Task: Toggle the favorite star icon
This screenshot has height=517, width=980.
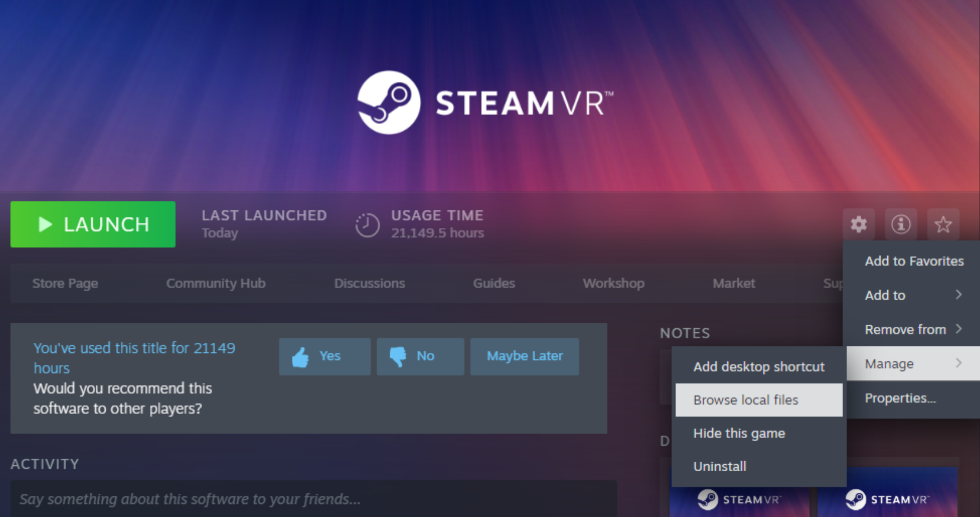Action: click(943, 225)
